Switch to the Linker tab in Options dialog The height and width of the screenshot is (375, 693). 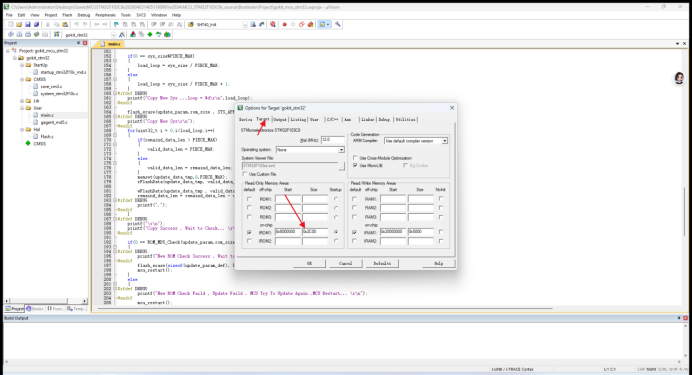pyautogui.click(x=368, y=119)
